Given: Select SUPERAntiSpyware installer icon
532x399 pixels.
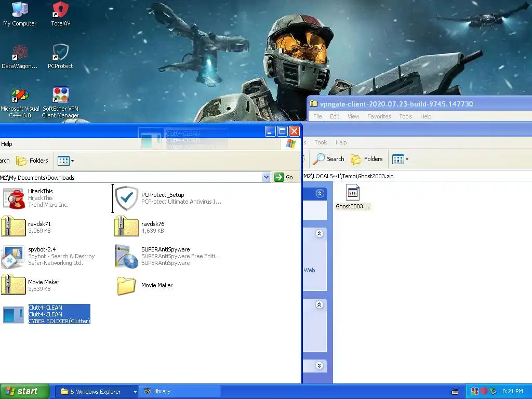Looking at the screenshot, I should (127, 257).
